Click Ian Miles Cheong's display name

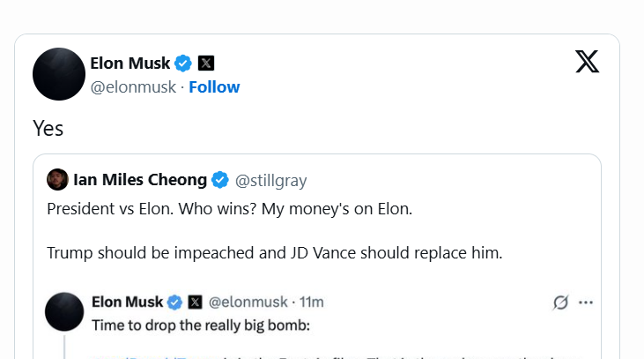[139, 180]
